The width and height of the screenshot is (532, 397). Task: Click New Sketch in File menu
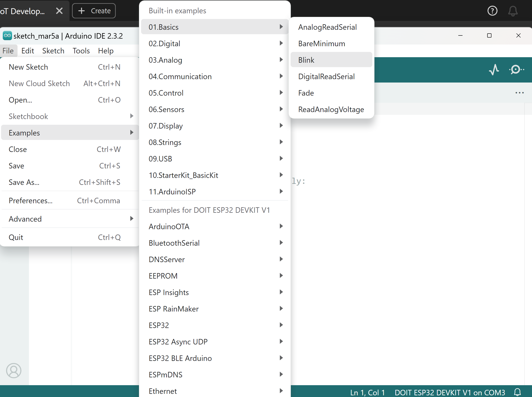click(x=70, y=67)
